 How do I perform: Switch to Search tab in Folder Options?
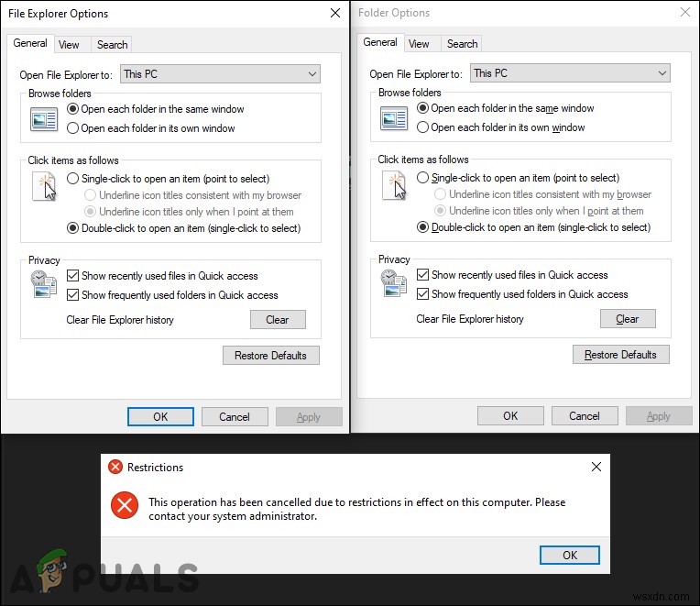pos(462,44)
